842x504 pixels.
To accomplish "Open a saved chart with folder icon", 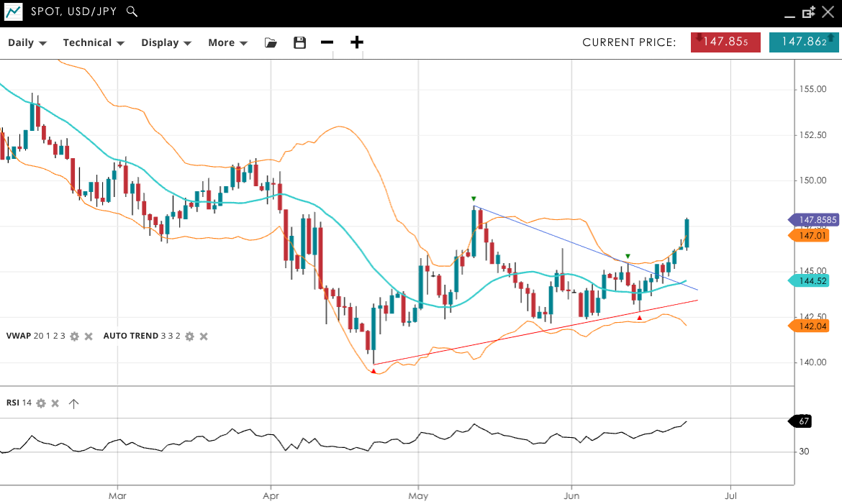I will click(x=271, y=42).
